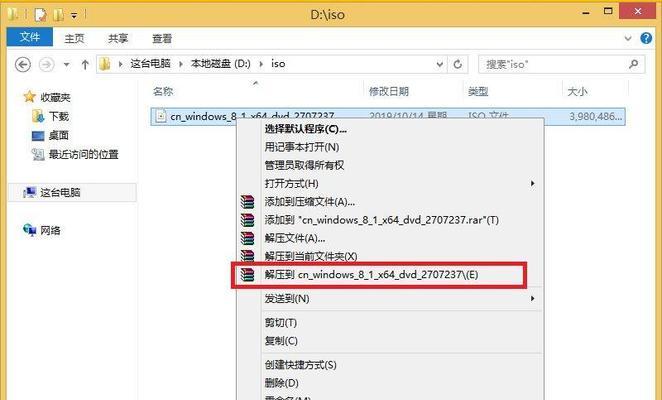Sort by the 类型 column header

(x=478, y=91)
